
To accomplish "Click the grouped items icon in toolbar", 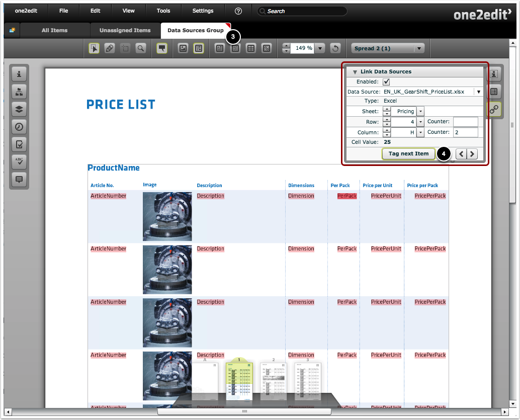I will coord(267,48).
